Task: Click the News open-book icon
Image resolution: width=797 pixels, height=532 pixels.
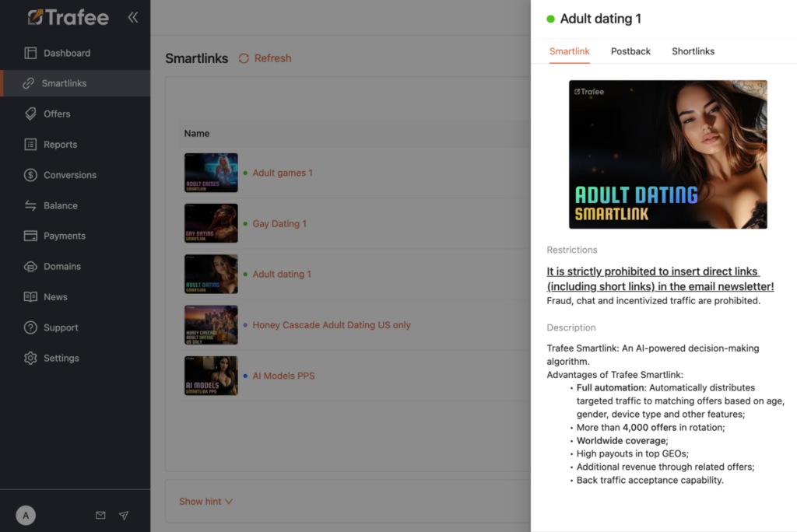Action: point(30,297)
